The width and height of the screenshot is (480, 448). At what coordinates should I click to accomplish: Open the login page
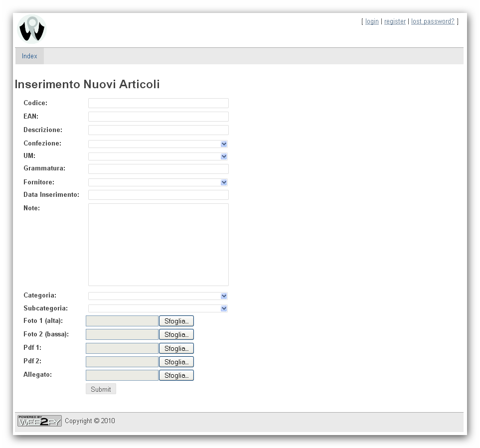click(x=372, y=21)
